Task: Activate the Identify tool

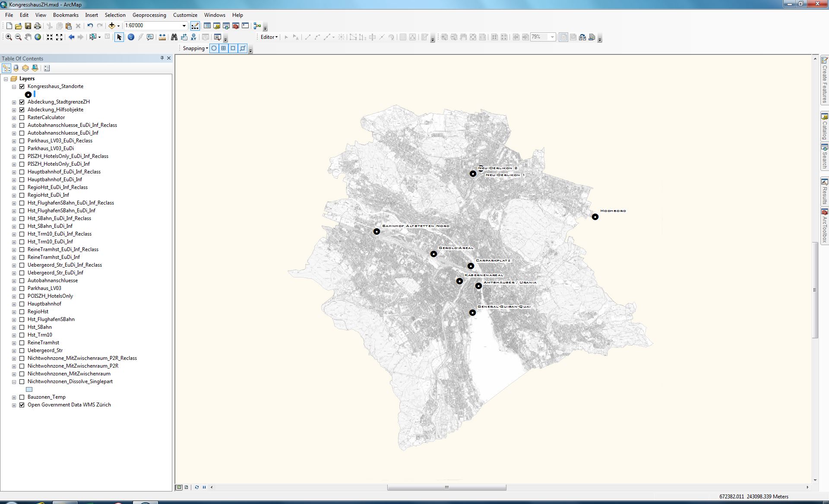Action: (131, 37)
